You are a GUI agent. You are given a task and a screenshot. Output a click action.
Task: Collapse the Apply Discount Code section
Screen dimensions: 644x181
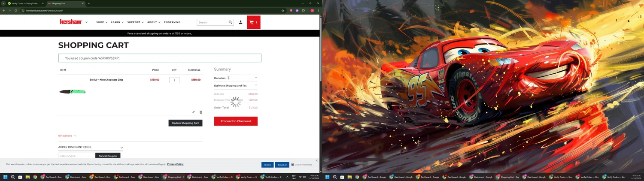(x=91, y=147)
